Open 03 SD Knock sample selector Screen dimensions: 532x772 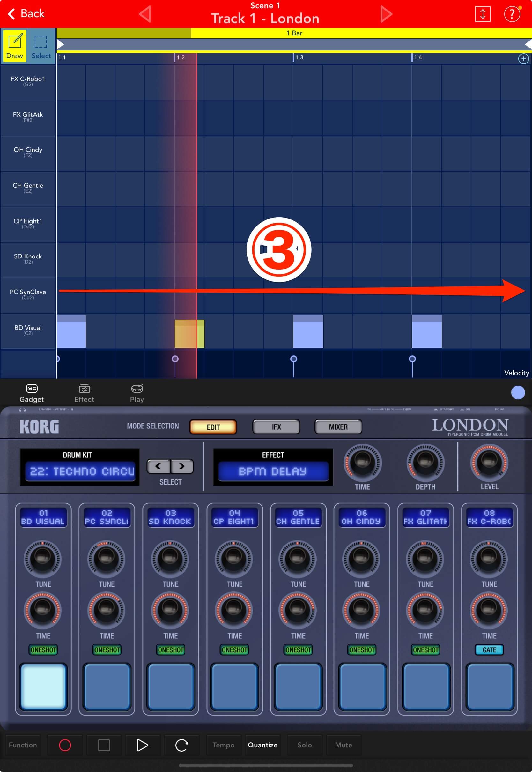pos(170,517)
